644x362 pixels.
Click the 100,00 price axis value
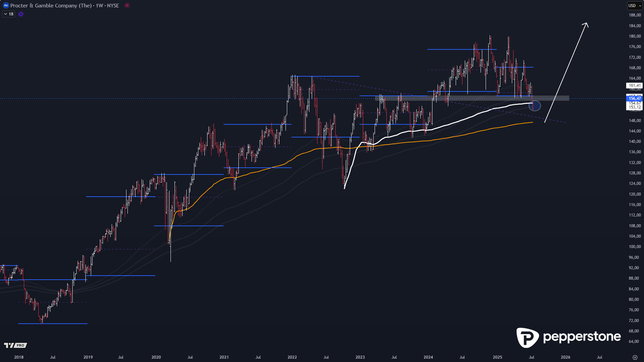click(x=635, y=247)
